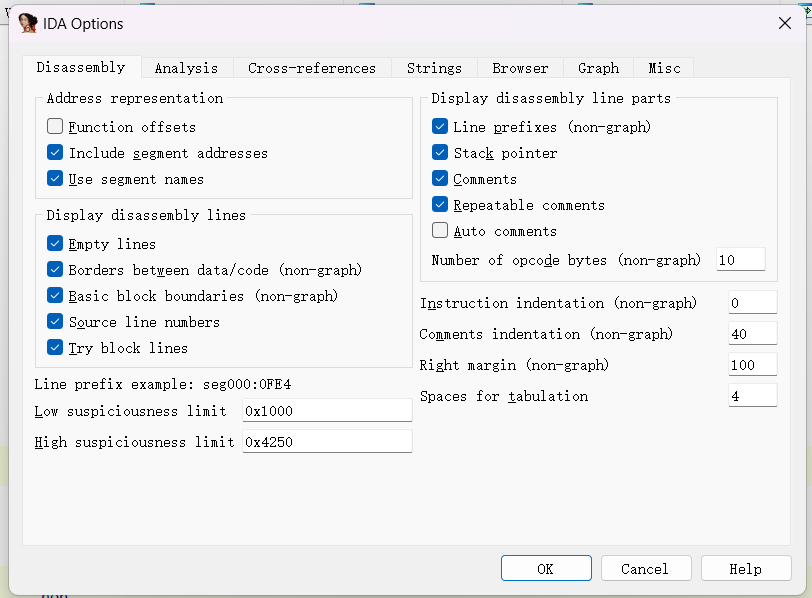Toggle Repeatable comments checkbox
Image resolution: width=812 pixels, height=598 pixels.
click(440, 205)
